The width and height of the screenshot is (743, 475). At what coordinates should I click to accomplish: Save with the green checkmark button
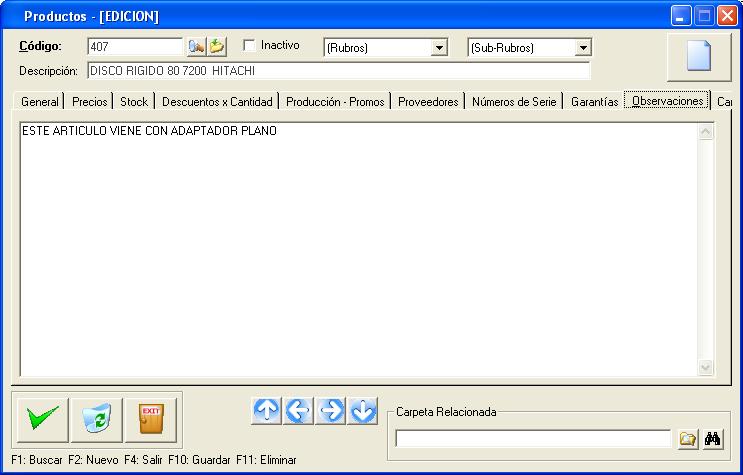[43, 420]
